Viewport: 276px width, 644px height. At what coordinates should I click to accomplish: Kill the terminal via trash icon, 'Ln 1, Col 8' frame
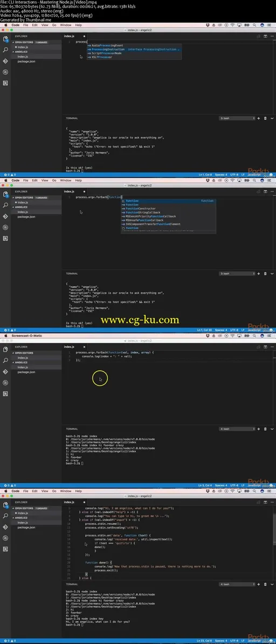pos(265,118)
